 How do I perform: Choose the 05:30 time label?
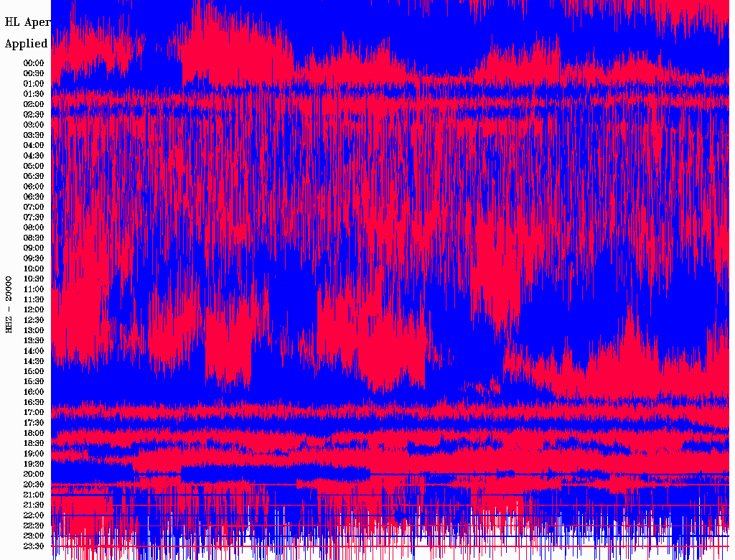34,176
